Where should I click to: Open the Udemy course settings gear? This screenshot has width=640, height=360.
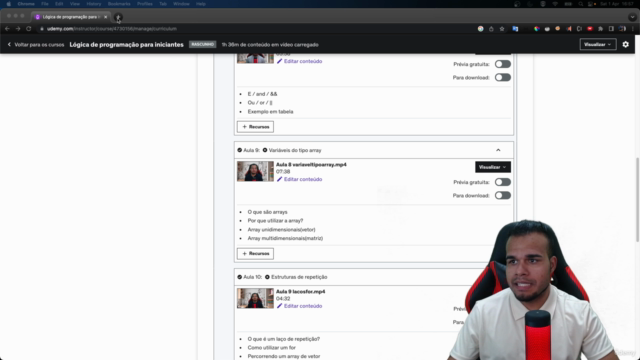[x=626, y=44]
